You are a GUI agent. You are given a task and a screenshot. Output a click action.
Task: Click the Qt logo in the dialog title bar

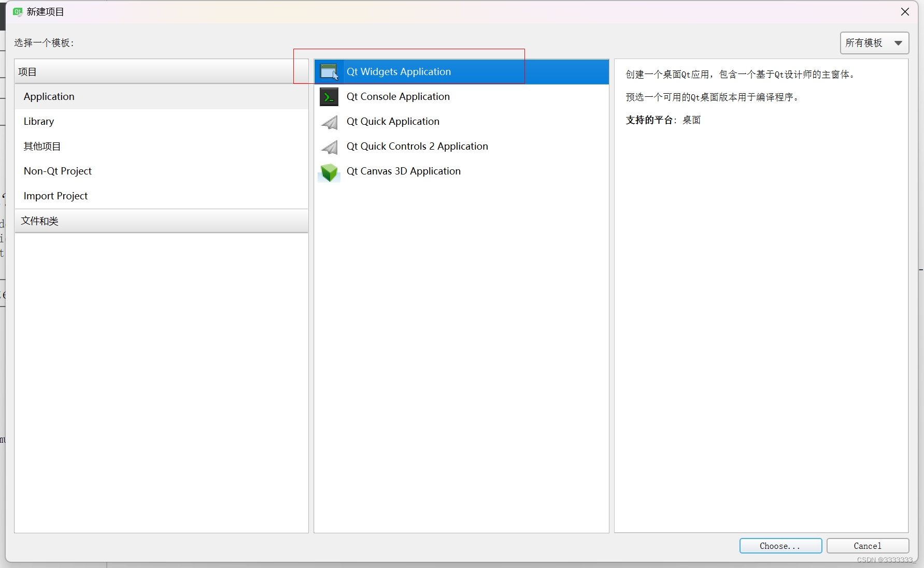(x=18, y=11)
